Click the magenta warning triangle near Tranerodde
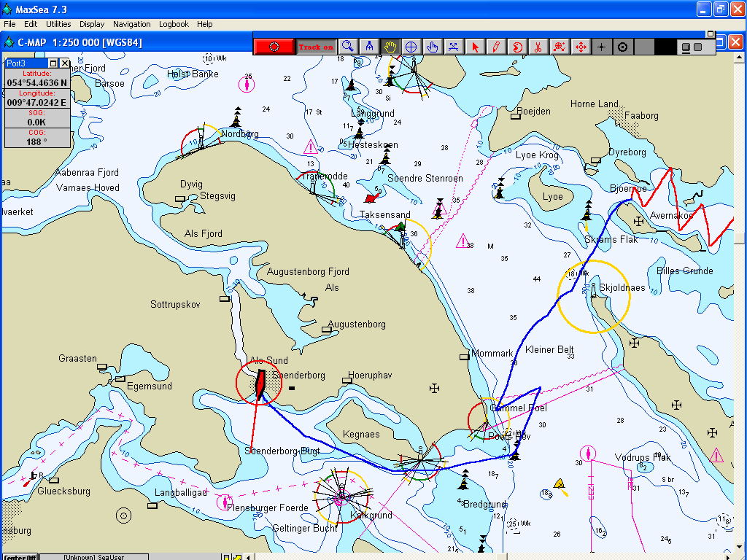Image resolution: width=747 pixels, height=560 pixels. point(311,147)
